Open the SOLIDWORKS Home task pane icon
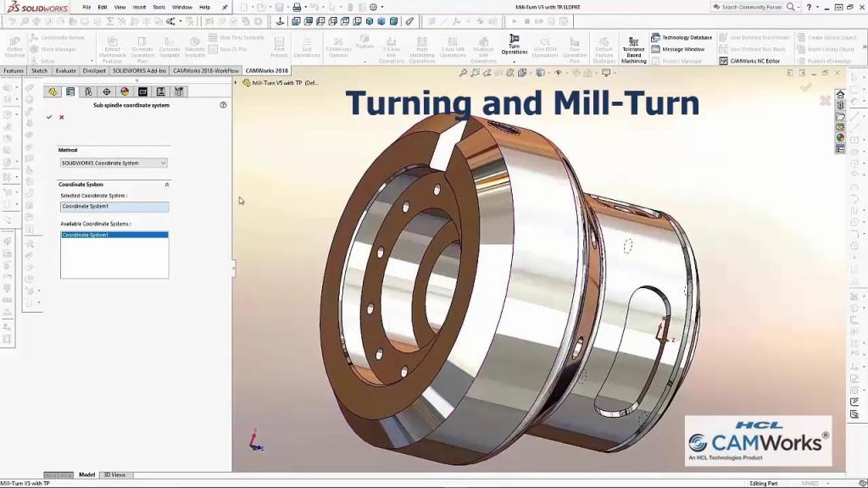Image resolution: width=868 pixels, height=488 pixels. point(840,94)
